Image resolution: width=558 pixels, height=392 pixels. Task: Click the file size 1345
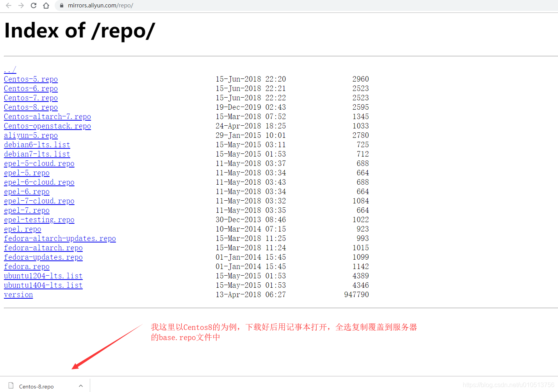click(361, 117)
